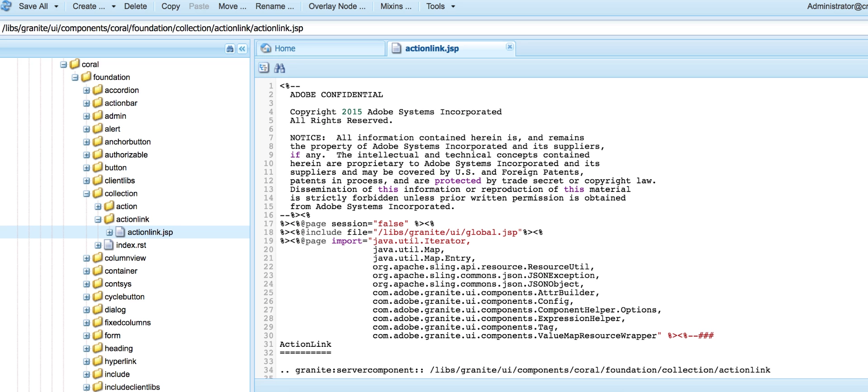This screenshot has height=392, width=868.
Task: Click the Create ... toolbar button
Action: point(89,6)
